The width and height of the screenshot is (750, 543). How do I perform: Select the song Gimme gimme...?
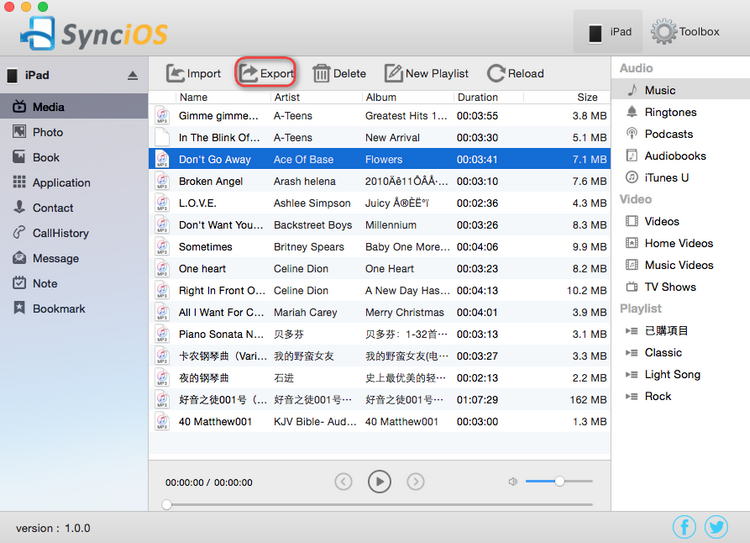pos(379,116)
